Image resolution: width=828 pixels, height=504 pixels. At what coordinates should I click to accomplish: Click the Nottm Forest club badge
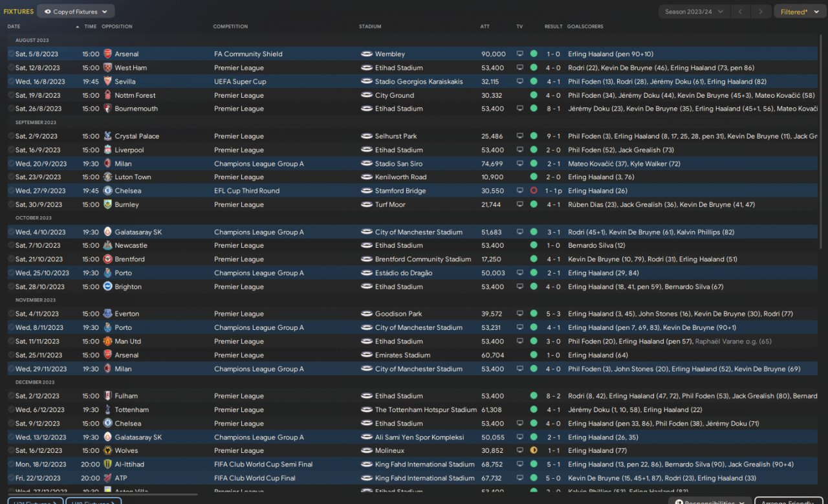pyautogui.click(x=108, y=95)
